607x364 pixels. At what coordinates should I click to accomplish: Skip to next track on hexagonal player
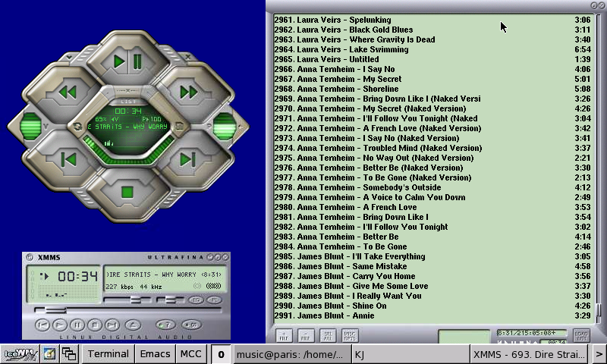(x=187, y=159)
